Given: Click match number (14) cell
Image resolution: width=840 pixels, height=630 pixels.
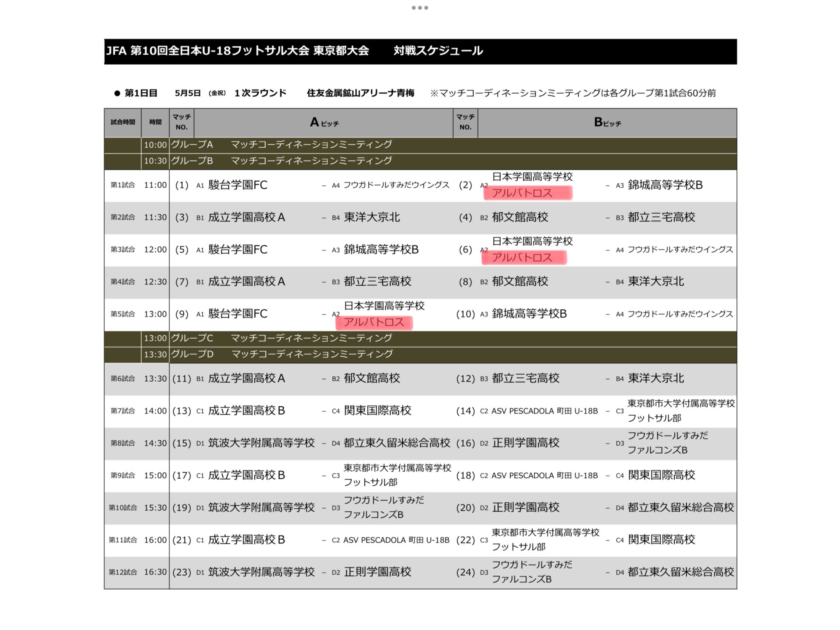Looking at the screenshot, I should pos(465,411).
